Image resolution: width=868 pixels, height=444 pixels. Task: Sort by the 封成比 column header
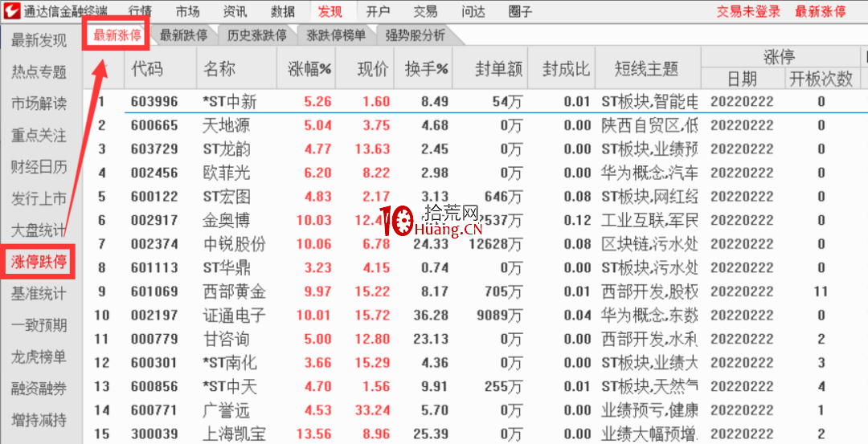566,69
